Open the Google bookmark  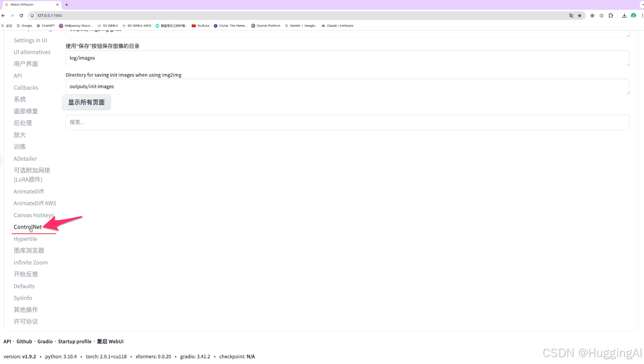tap(25, 26)
